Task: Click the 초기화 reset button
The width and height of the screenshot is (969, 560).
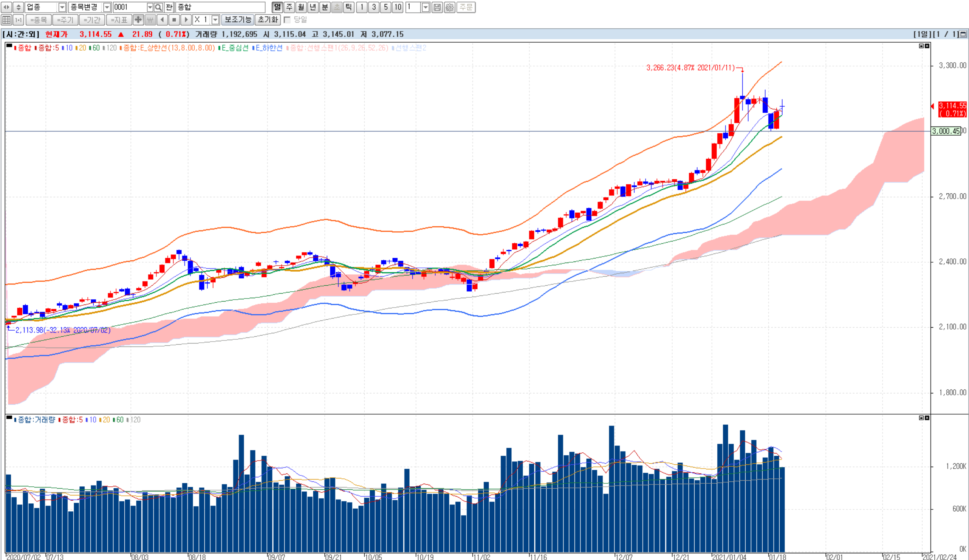Action: [x=268, y=20]
